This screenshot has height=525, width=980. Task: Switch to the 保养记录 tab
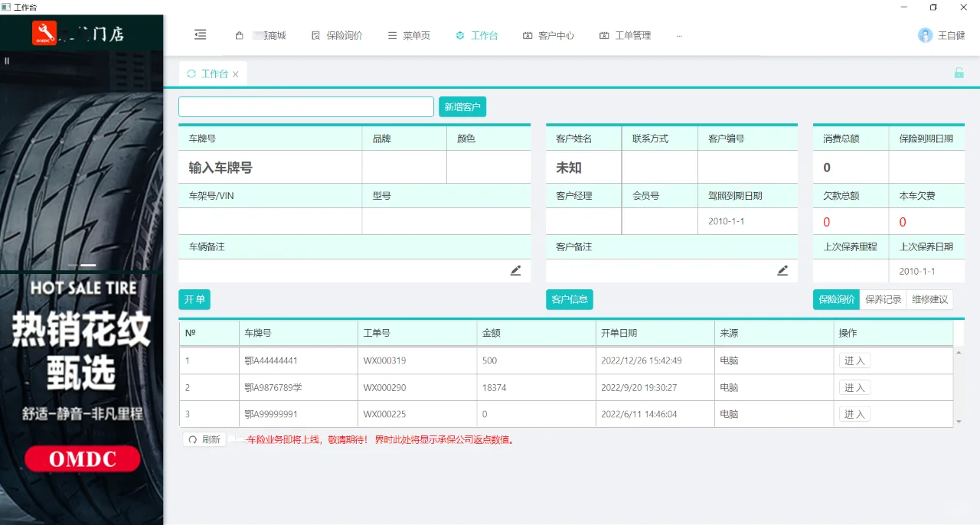click(883, 299)
